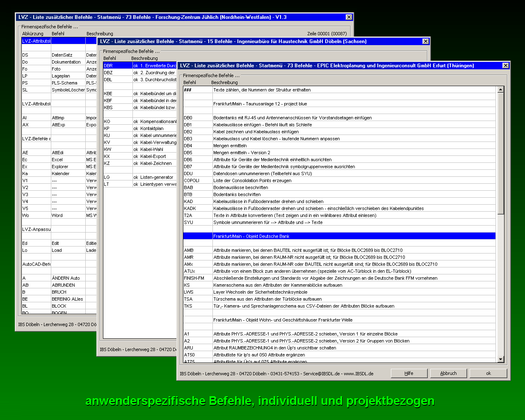Click the vertical scrollbar thumb in Erfurt list
Image resolution: width=525 pixels, height=420 pixels.
[x=500, y=153]
